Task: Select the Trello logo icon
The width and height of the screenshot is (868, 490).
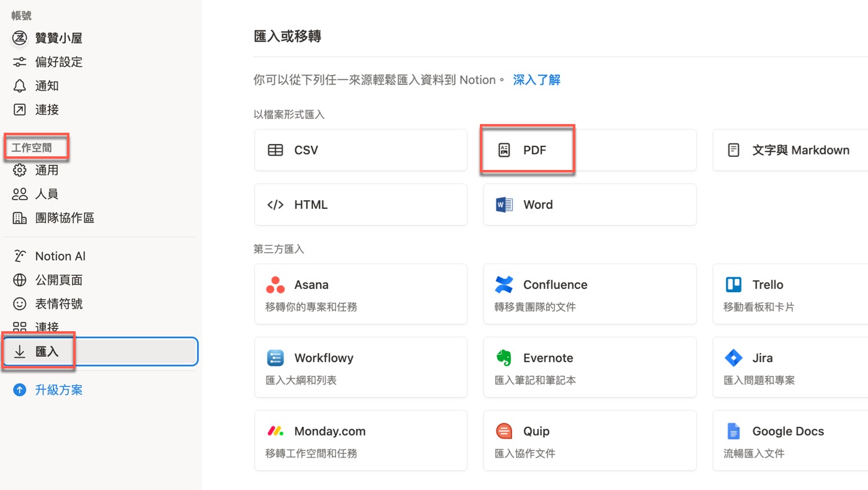Action: (733, 285)
